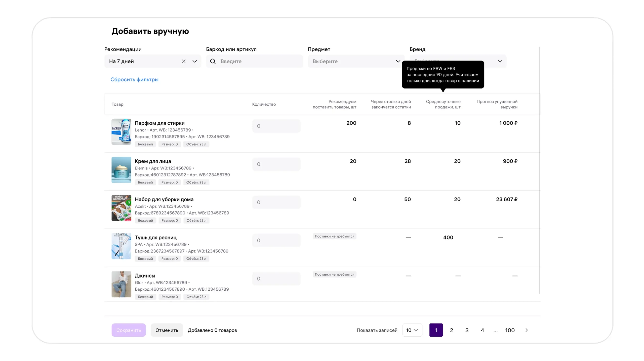Go to page 2
Image resolution: width=644 pixels, height=361 pixels.
tap(451, 330)
